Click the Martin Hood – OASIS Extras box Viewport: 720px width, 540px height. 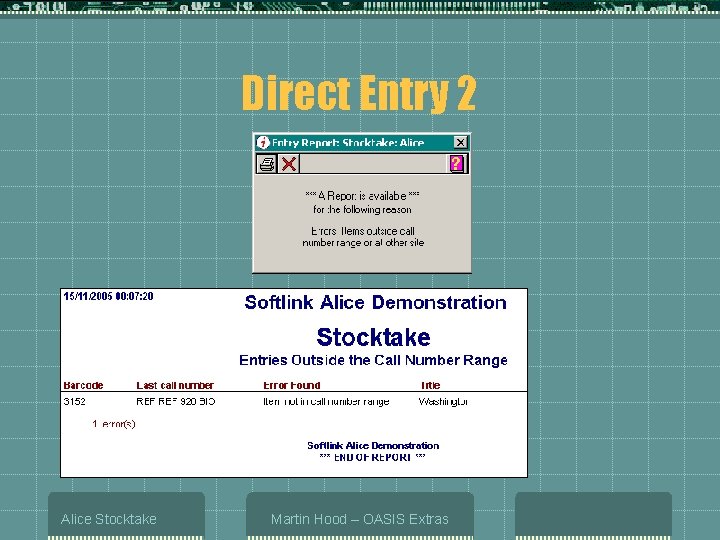(x=360, y=515)
